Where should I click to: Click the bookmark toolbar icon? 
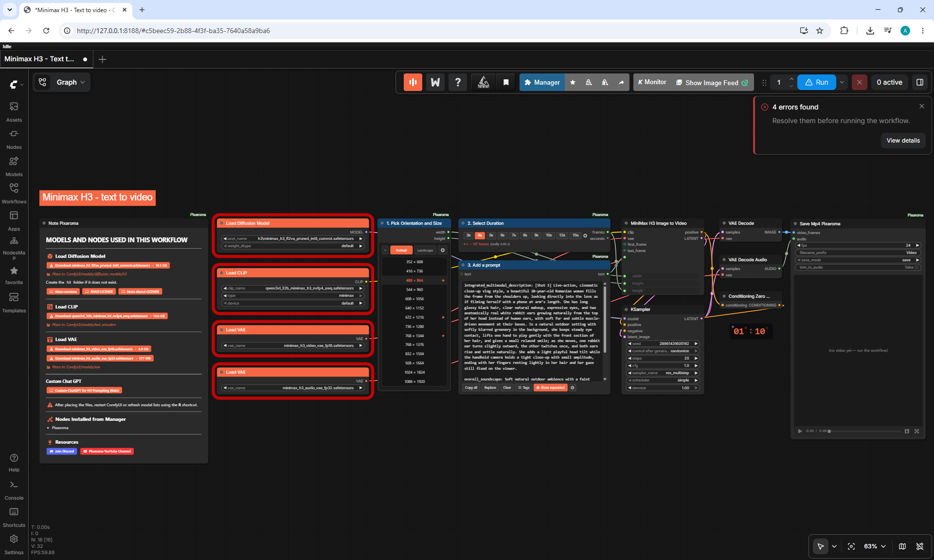[x=506, y=82]
